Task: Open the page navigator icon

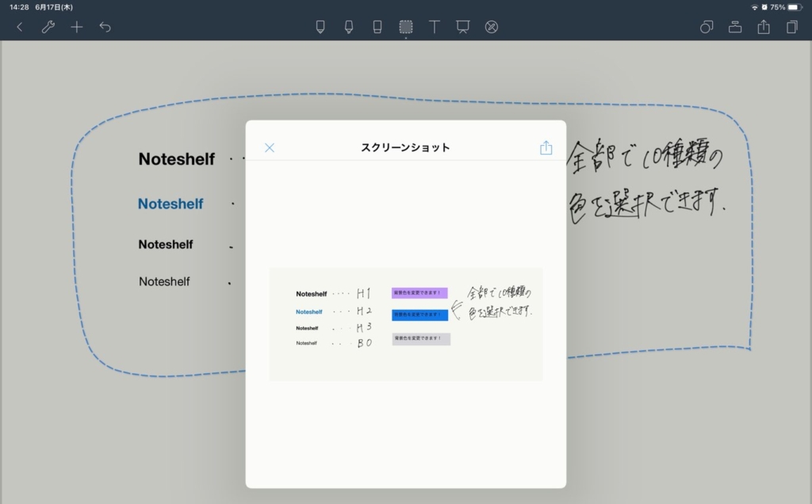Action: click(792, 27)
